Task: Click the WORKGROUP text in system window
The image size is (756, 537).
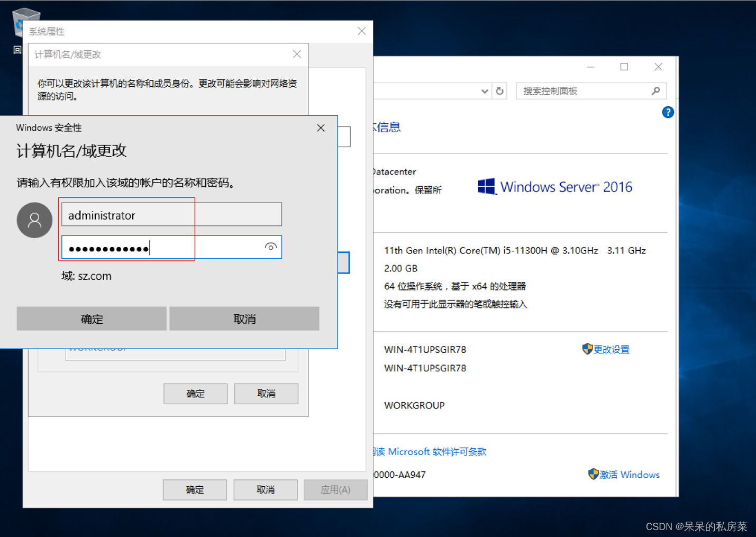Action: [x=414, y=405]
